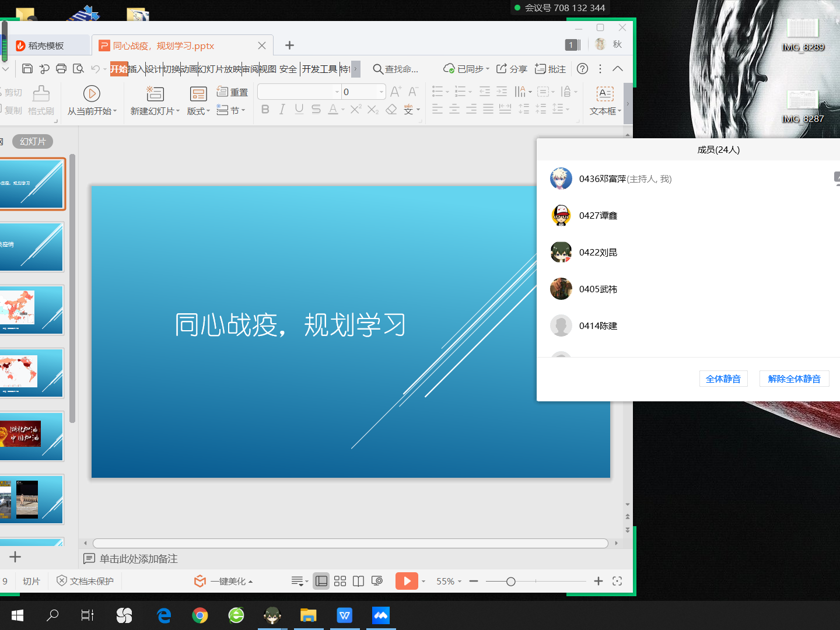Click the eraser clear formatting icon
The height and width of the screenshot is (630, 840).
(x=391, y=110)
